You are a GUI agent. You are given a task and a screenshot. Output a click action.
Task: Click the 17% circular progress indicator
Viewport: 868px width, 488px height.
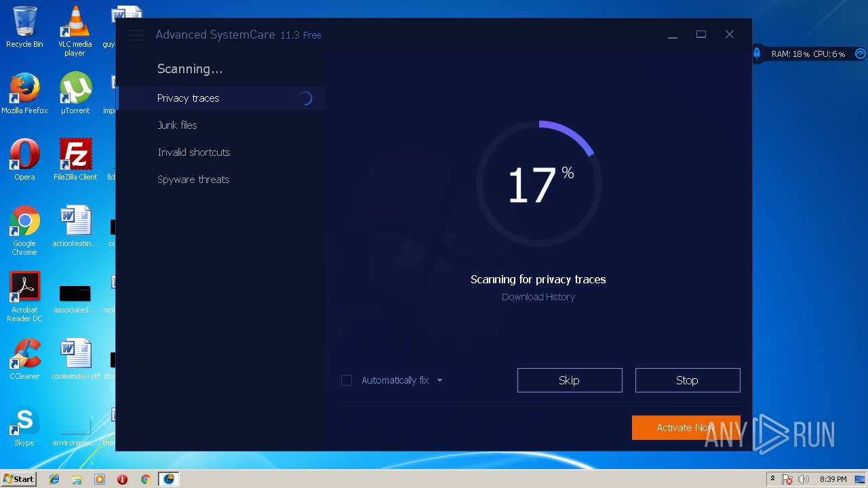coord(539,184)
